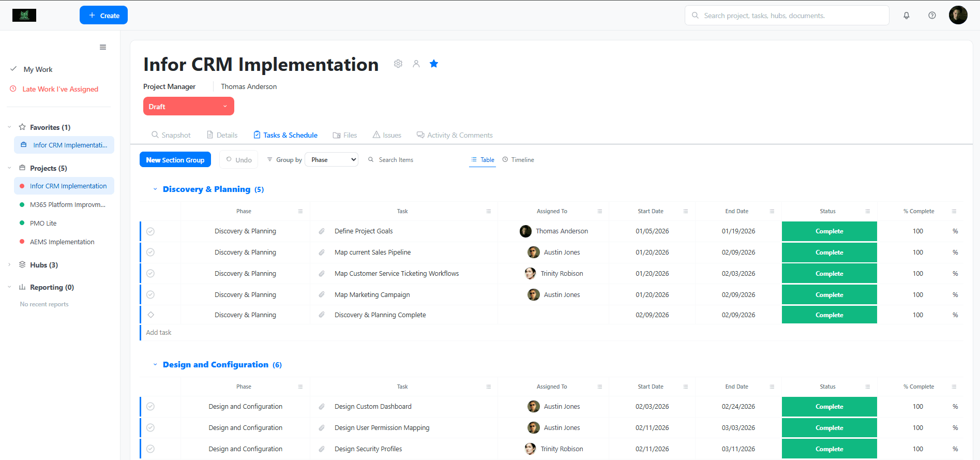Open Phase column menu in Design table
The width and height of the screenshot is (980, 460).
tap(300, 387)
